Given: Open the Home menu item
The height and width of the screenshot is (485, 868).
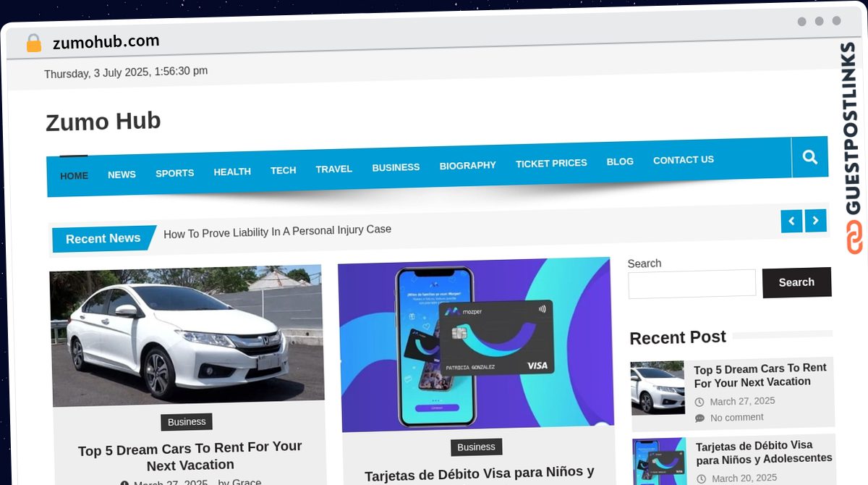Looking at the screenshot, I should 74,176.
